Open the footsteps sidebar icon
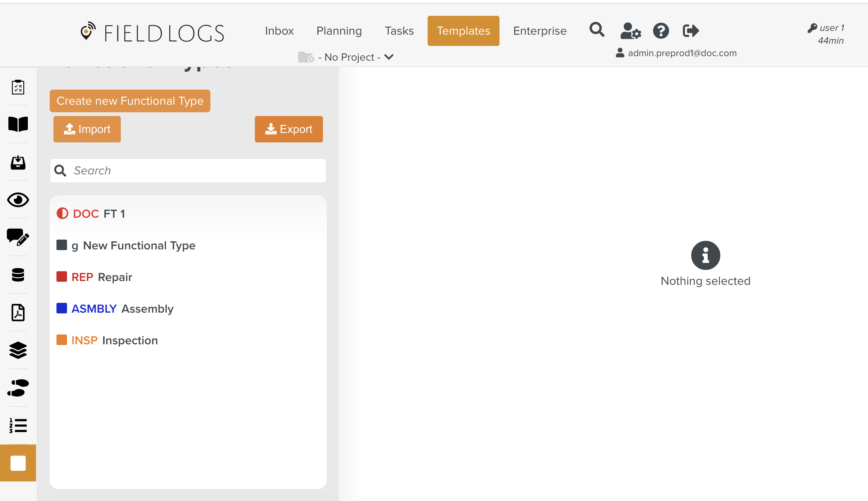Image resolution: width=868 pixels, height=501 pixels. click(18, 388)
